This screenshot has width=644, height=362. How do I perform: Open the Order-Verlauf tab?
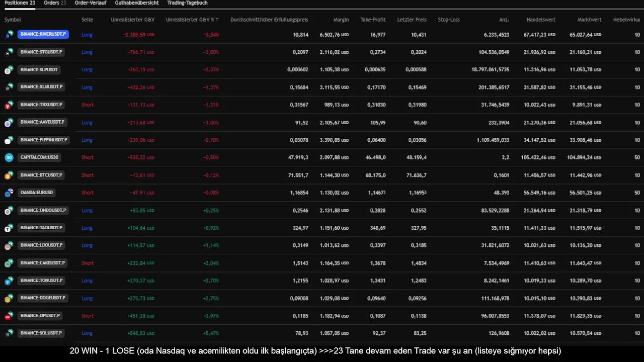pos(90,3)
